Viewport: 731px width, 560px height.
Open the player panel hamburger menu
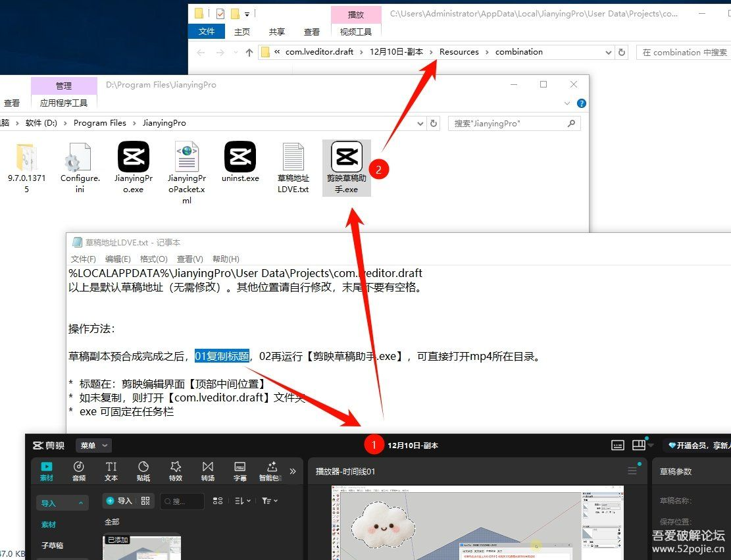point(632,471)
